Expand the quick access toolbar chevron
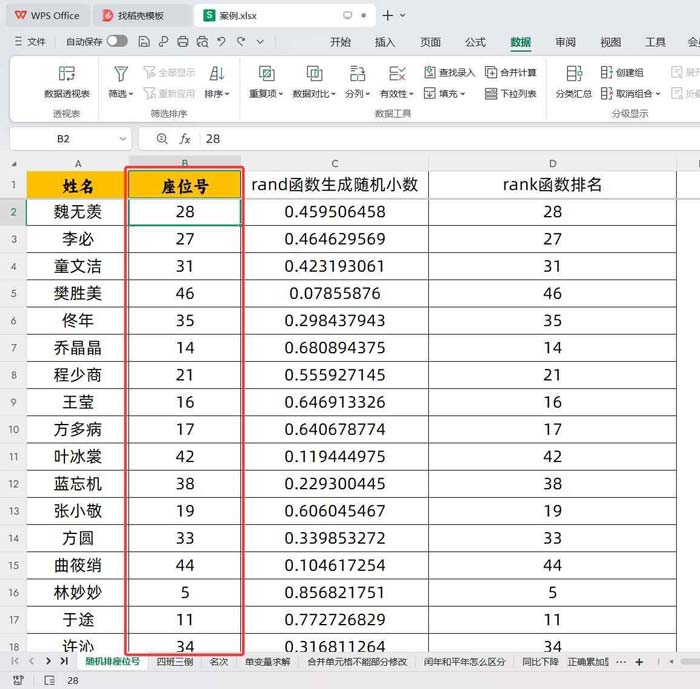 (x=260, y=42)
